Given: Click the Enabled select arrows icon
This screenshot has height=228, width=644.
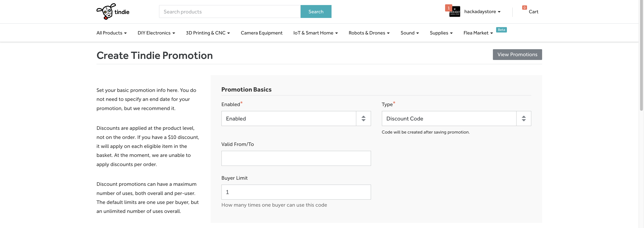Looking at the screenshot, I should coord(363,119).
